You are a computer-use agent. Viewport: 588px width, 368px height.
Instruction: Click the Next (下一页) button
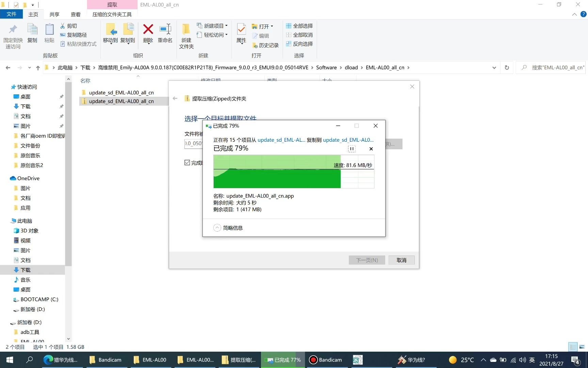point(367,260)
